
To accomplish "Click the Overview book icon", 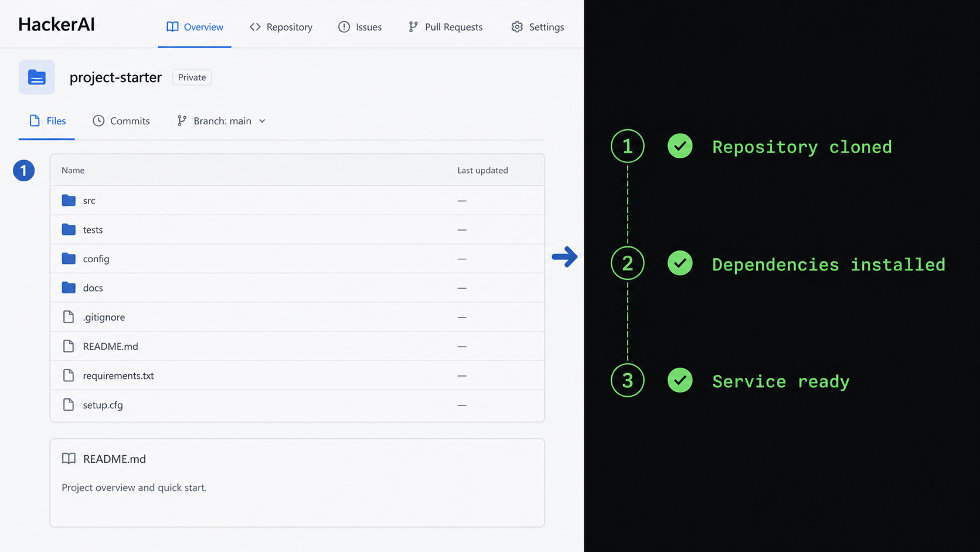I will (172, 27).
